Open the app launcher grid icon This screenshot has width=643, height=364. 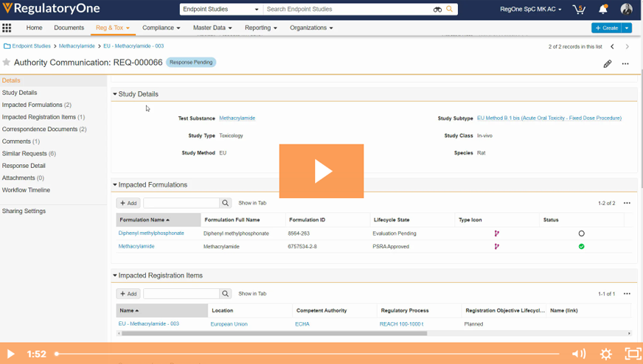click(7, 28)
